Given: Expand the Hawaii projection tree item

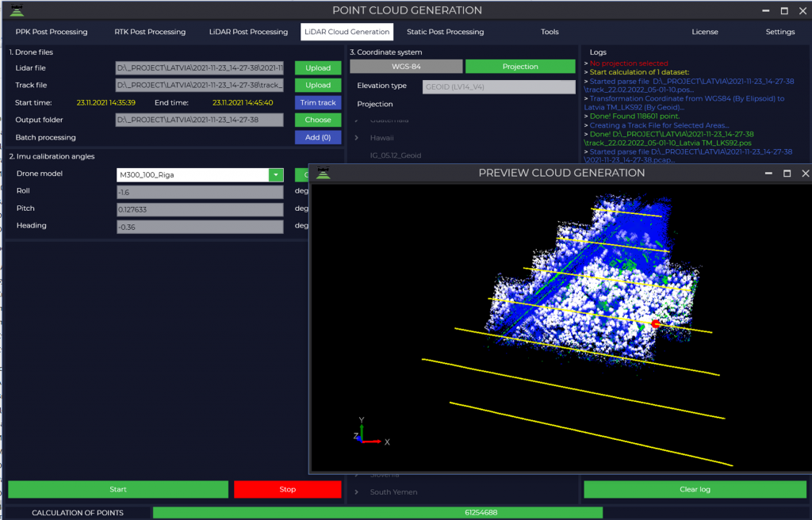Looking at the screenshot, I should point(358,137).
